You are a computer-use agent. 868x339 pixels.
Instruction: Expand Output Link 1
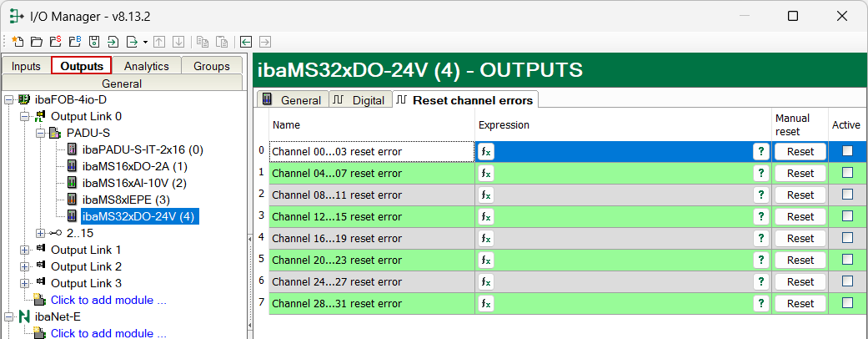[x=24, y=250]
